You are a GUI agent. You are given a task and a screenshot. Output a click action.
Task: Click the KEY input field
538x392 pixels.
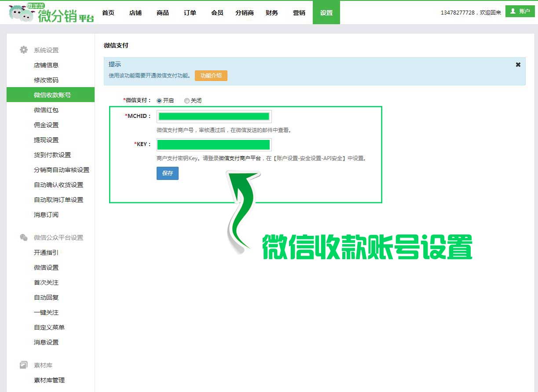pos(214,145)
